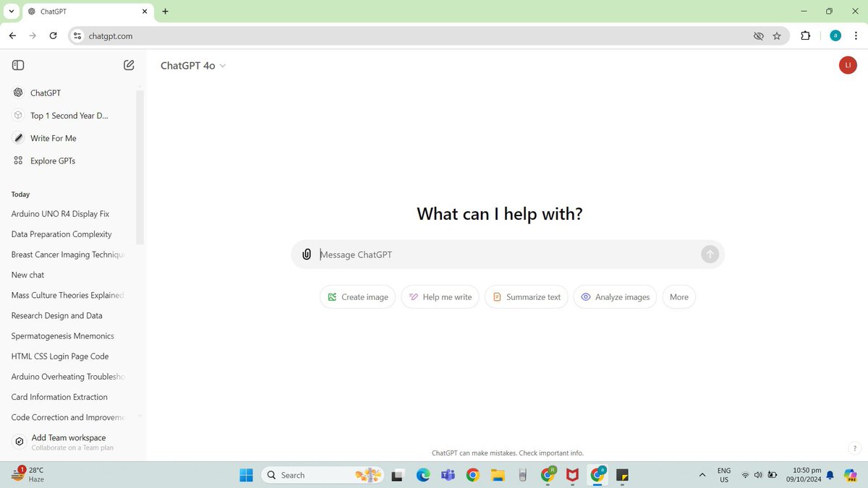Click the Summarize text suggestion
Screen dimensions: 868x488
pos(526,297)
